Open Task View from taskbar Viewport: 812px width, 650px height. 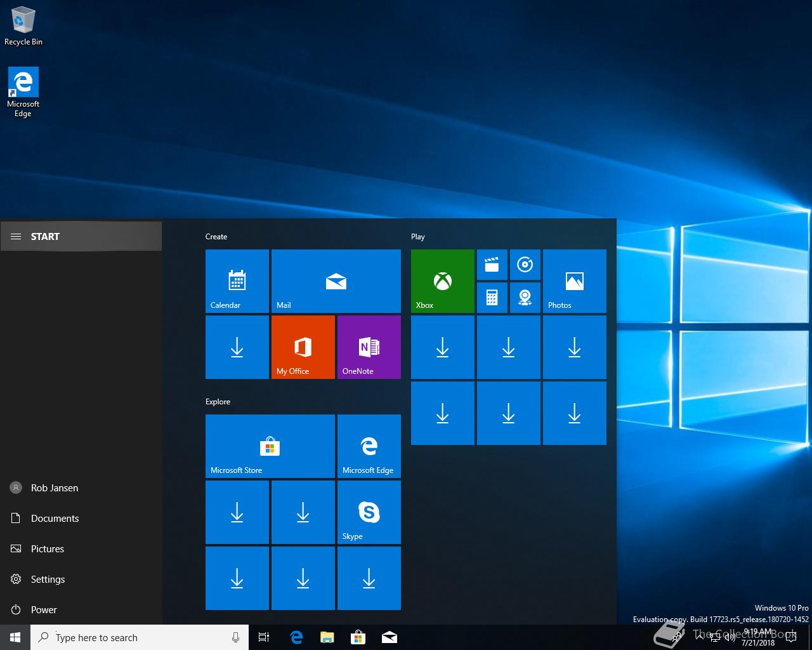[x=264, y=637]
